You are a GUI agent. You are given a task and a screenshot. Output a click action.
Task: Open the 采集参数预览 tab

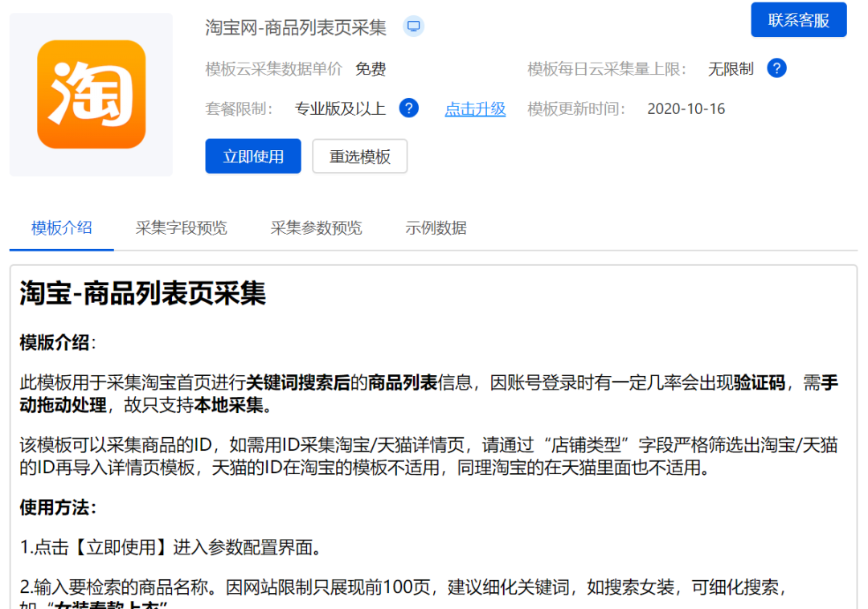[x=316, y=228]
